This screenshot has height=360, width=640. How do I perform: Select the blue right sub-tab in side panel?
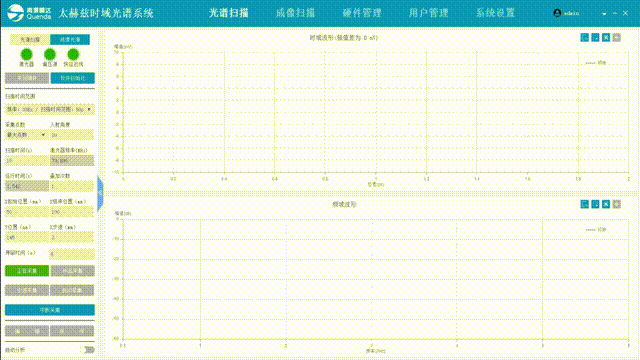tap(70, 40)
